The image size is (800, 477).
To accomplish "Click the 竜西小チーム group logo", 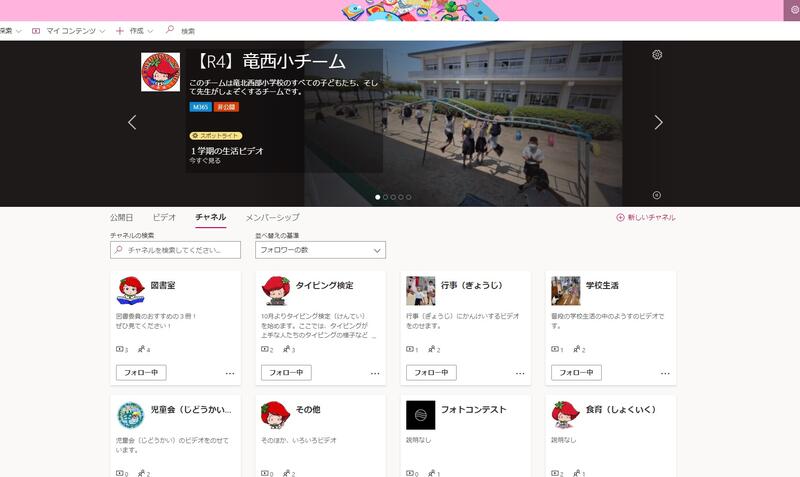I will 160,72.
